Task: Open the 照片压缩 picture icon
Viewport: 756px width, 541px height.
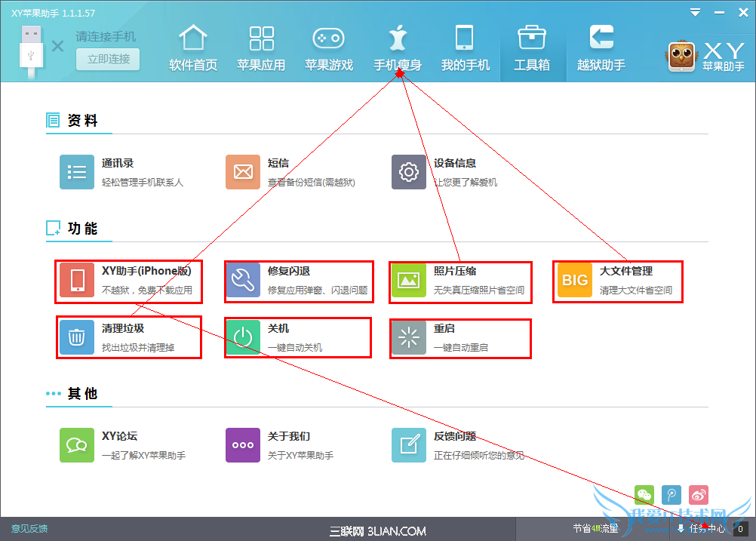Action: point(408,280)
